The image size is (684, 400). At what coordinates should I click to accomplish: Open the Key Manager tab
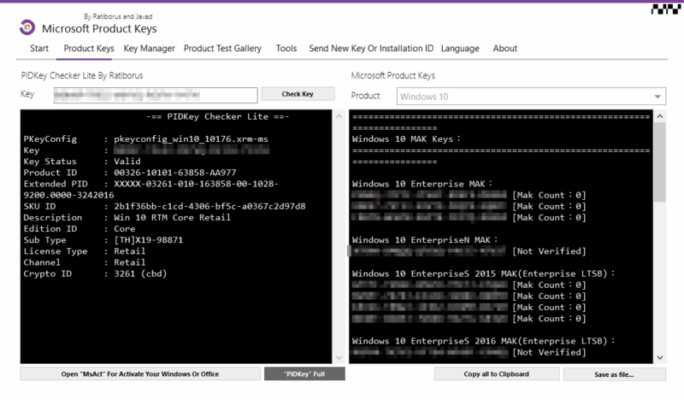point(149,48)
